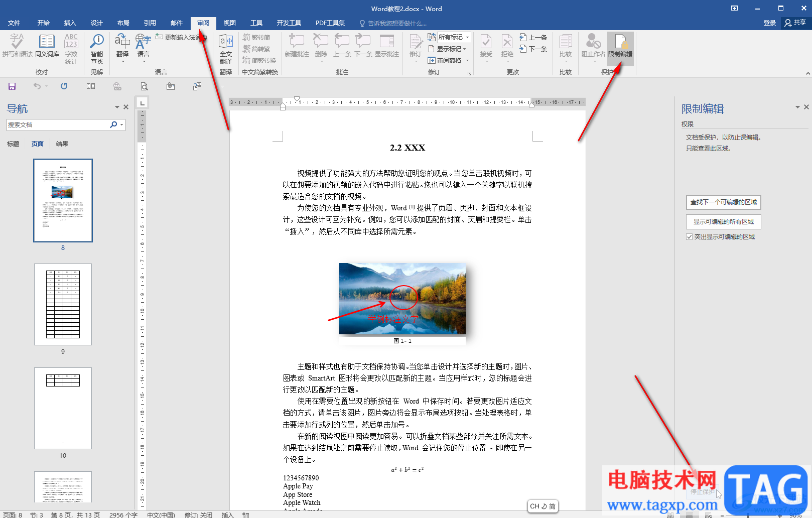Click 2956 个字 word count status

point(123,515)
